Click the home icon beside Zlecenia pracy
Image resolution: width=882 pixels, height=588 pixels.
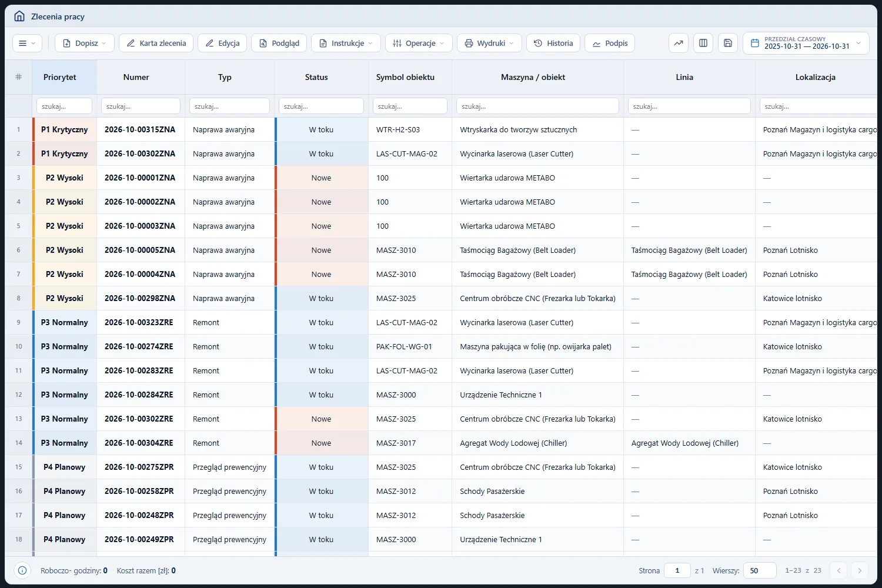pos(19,16)
